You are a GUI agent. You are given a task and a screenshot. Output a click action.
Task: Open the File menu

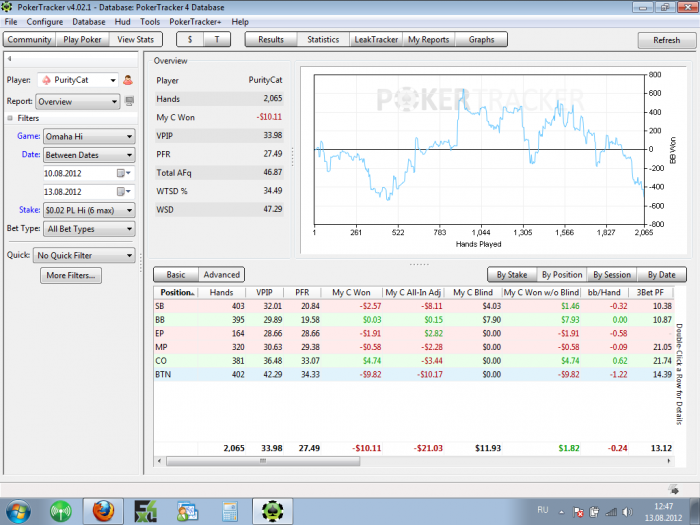click(x=11, y=22)
